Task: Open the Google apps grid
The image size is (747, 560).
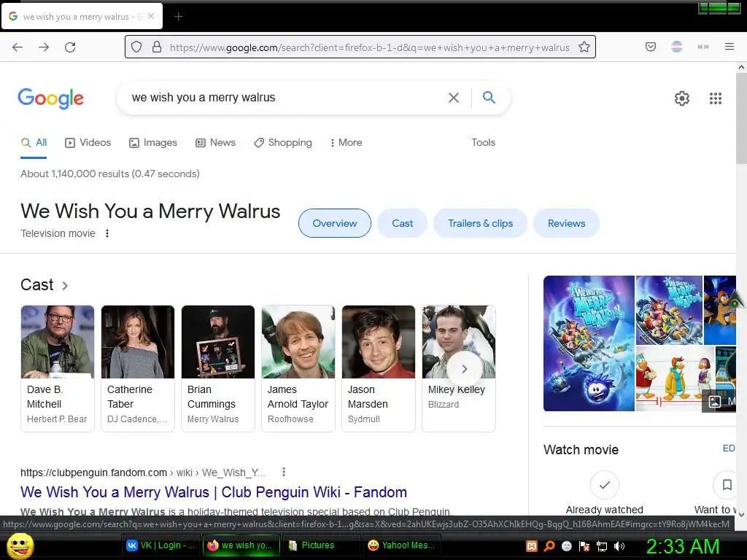Action: [716, 98]
